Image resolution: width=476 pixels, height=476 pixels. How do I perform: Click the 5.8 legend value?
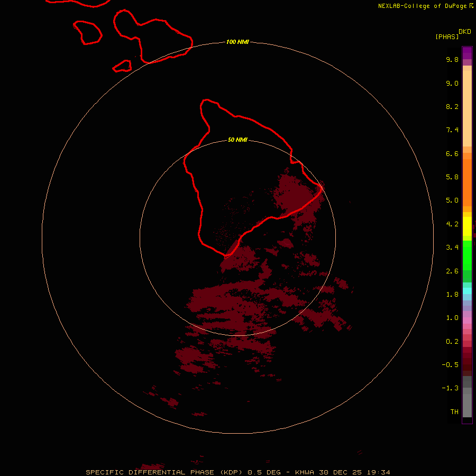coord(452,177)
